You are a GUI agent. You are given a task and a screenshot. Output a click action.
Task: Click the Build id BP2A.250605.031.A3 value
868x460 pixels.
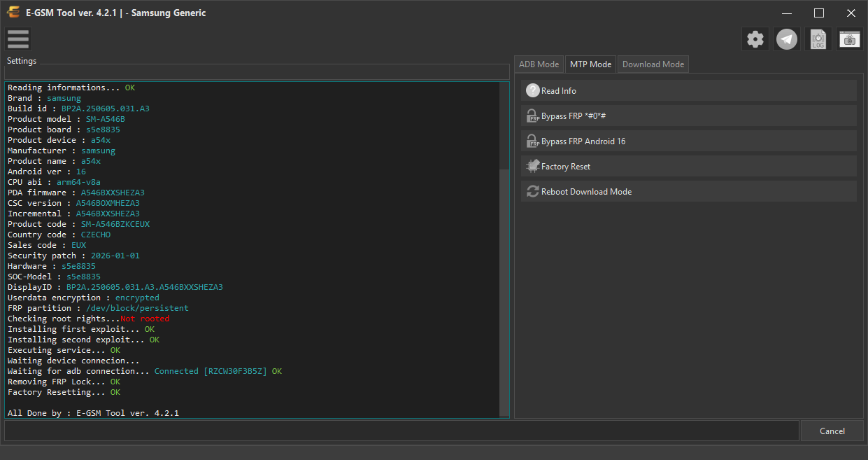(106, 109)
